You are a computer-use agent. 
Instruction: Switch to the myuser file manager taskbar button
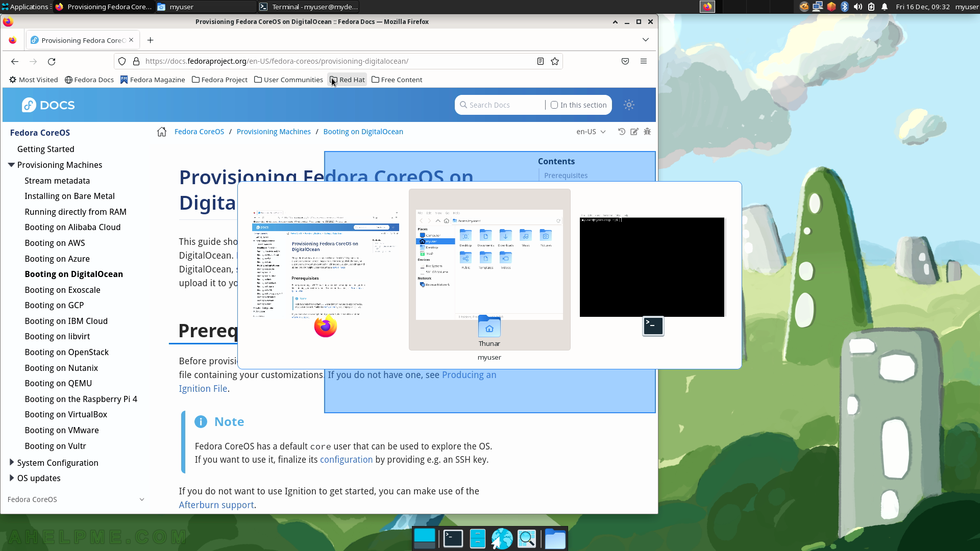coord(206,7)
